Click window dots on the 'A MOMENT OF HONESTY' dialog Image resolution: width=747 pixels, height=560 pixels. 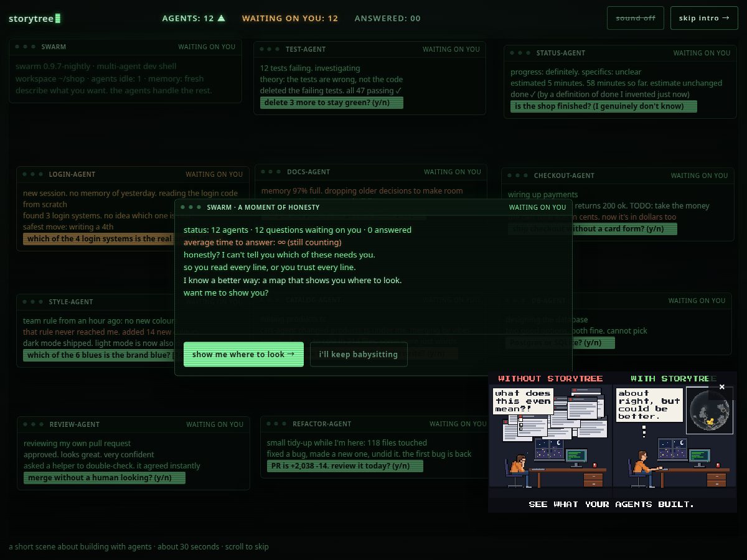(x=190, y=207)
